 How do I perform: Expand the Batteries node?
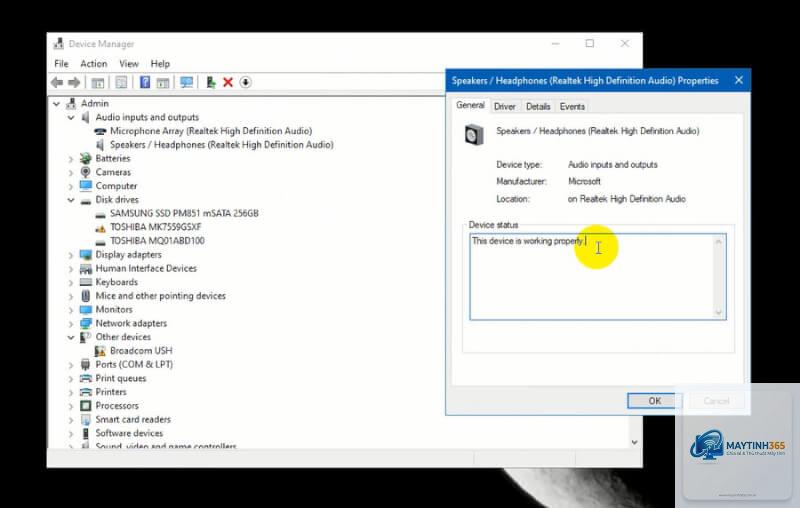tap(71, 159)
